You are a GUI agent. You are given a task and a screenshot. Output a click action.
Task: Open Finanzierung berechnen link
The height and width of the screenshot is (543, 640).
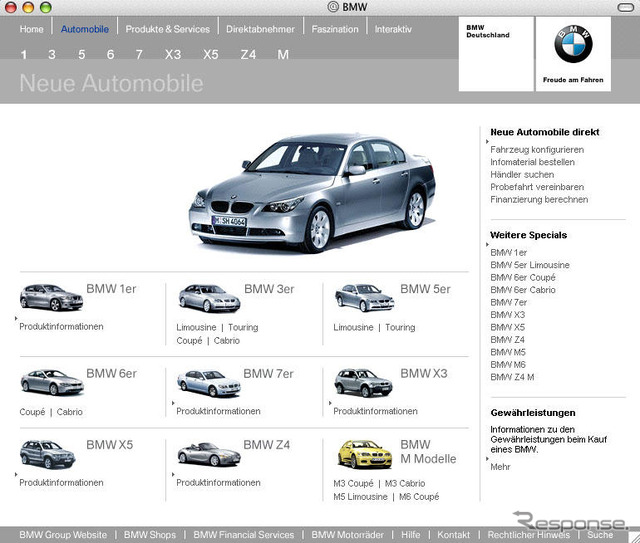[x=539, y=200]
